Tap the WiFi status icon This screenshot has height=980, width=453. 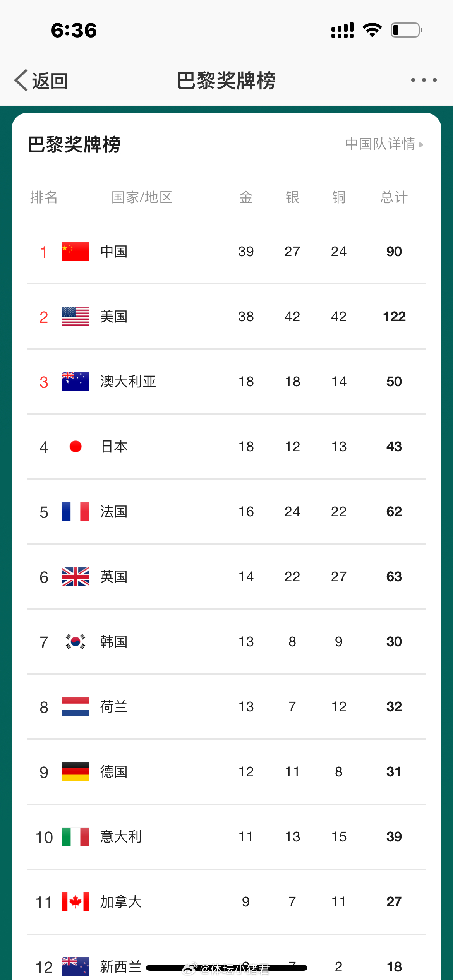372,30
